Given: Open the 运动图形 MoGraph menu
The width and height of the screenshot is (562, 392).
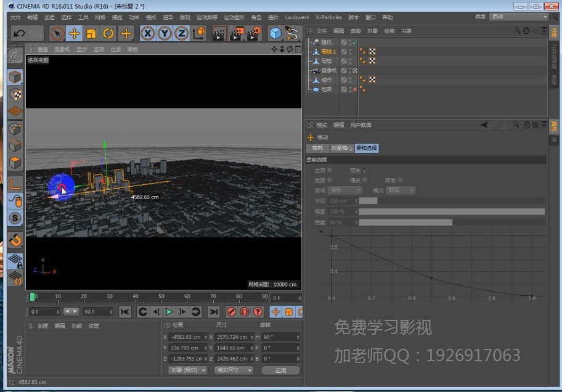Looking at the screenshot, I should [234, 17].
